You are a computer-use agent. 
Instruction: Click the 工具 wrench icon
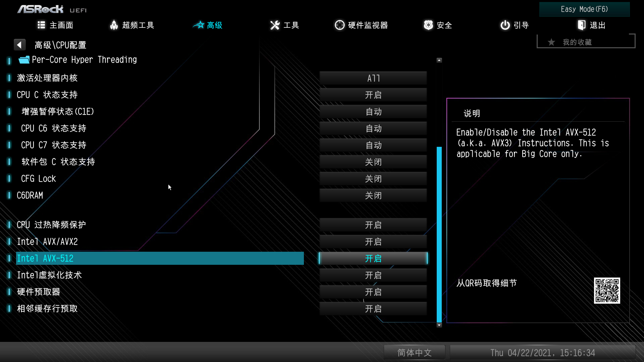(x=275, y=25)
